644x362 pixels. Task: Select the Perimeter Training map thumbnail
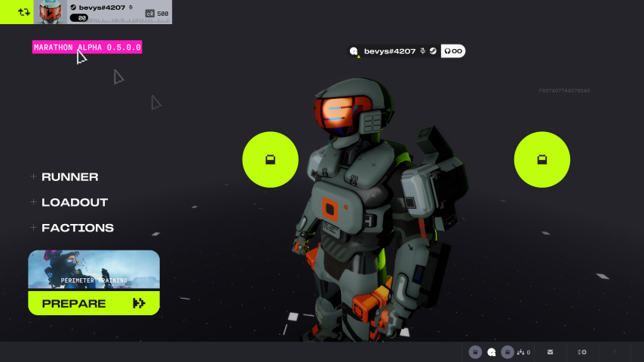[94, 269]
